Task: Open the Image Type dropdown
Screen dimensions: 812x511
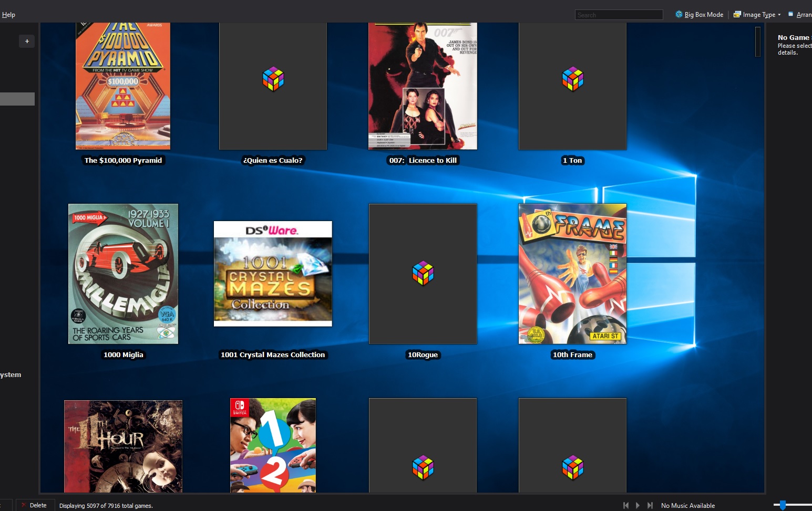Action: click(x=757, y=15)
